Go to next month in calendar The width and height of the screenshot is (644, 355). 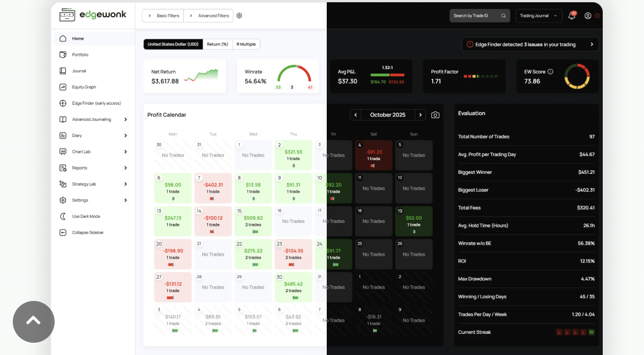tap(420, 115)
